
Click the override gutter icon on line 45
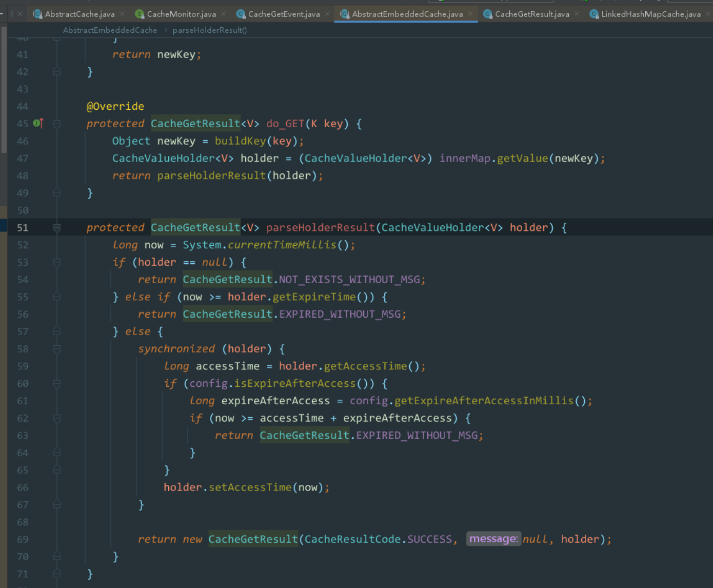tap(38, 123)
